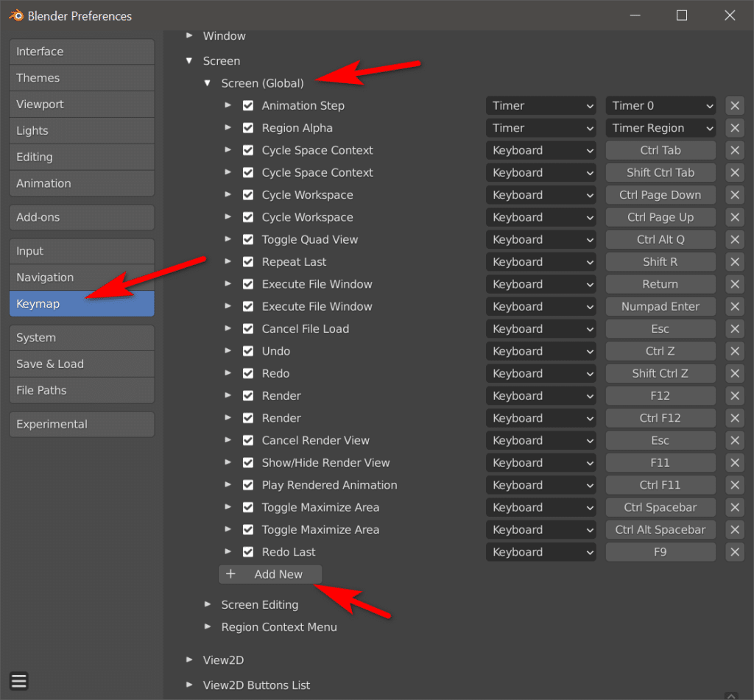This screenshot has height=700, width=754.
Task: Switch to the Experimental tab
Action: (82, 424)
